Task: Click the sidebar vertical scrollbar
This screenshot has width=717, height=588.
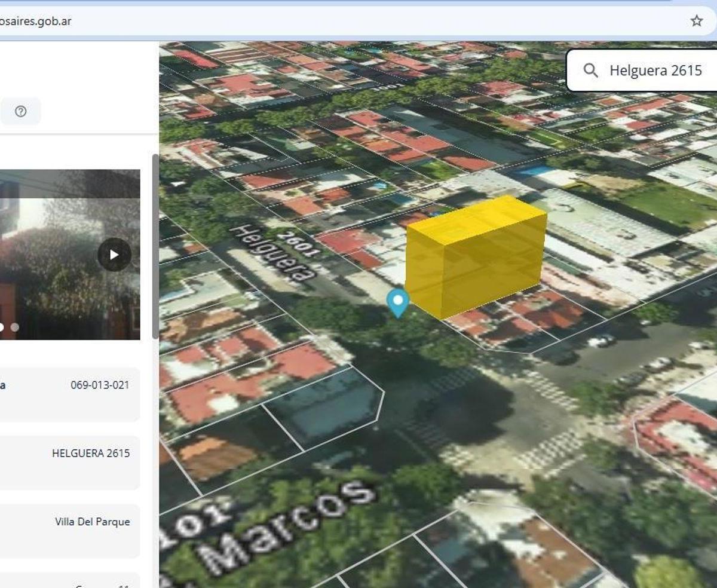Action: coord(155,246)
